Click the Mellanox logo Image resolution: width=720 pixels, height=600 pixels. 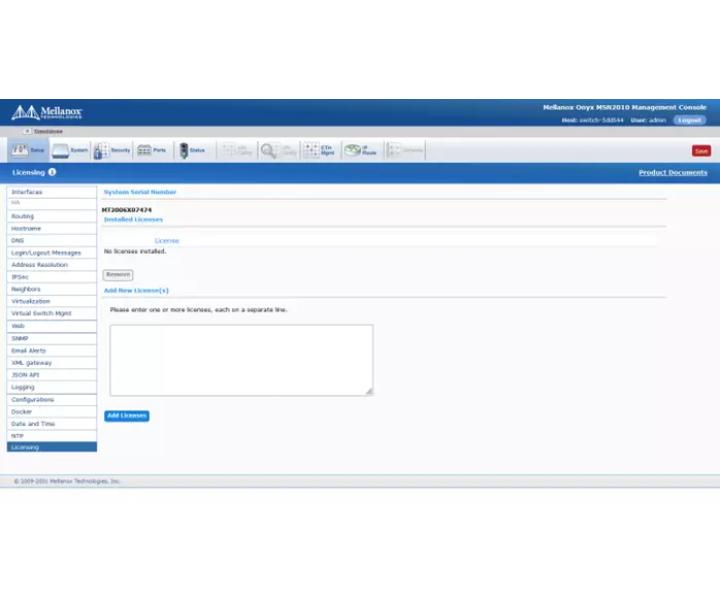(x=46, y=112)
